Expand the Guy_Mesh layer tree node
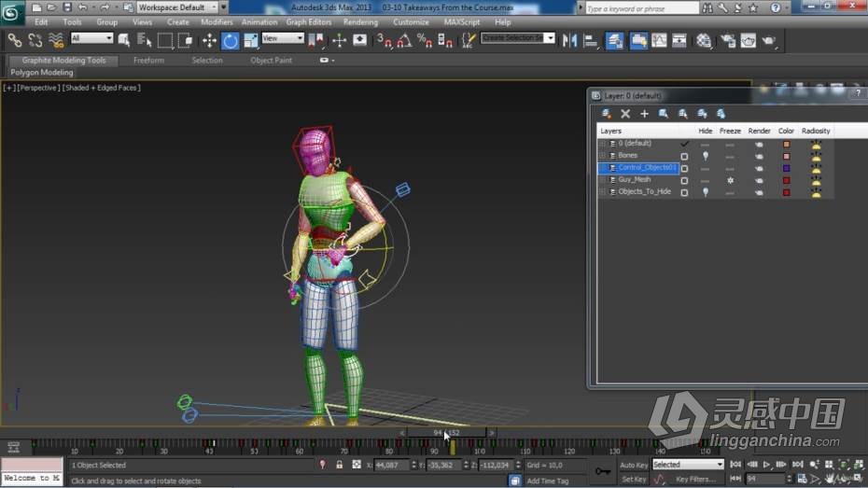This screenshot has height=488, width=868. tap(602, 180)
